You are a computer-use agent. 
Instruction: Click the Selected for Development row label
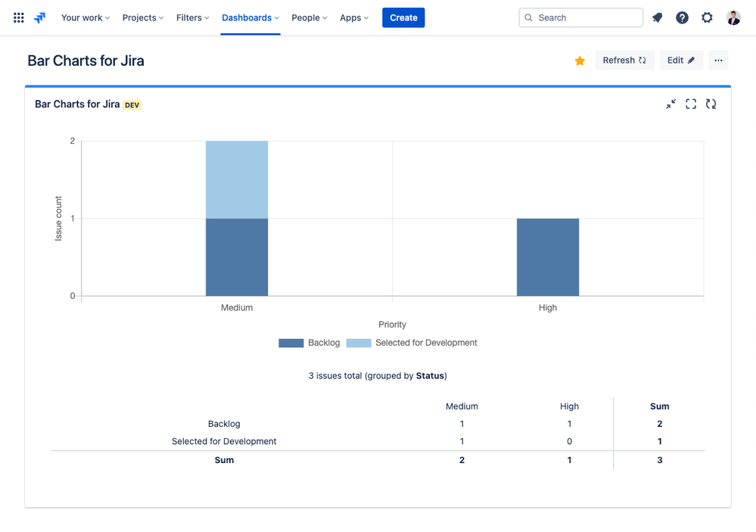click(x=224, y=441)
